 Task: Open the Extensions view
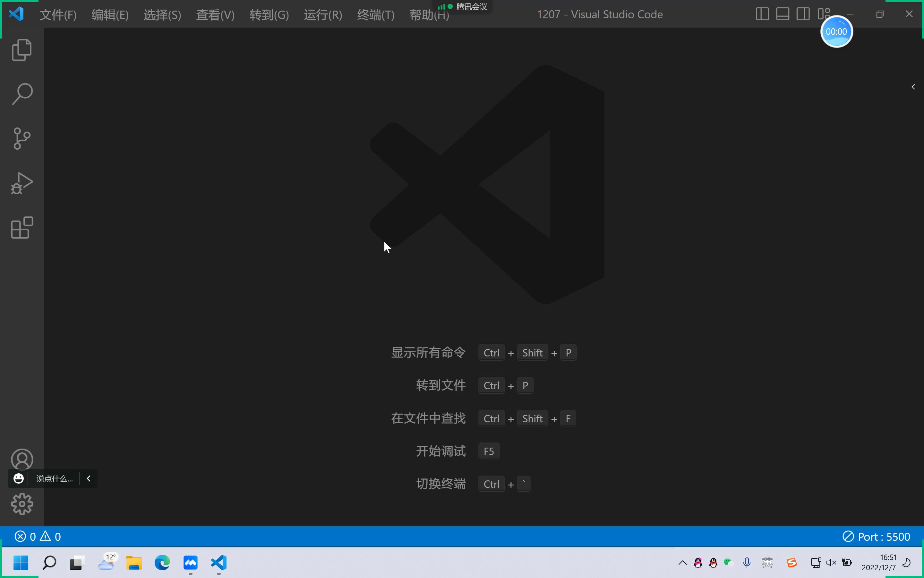click(x=22, y=227)
